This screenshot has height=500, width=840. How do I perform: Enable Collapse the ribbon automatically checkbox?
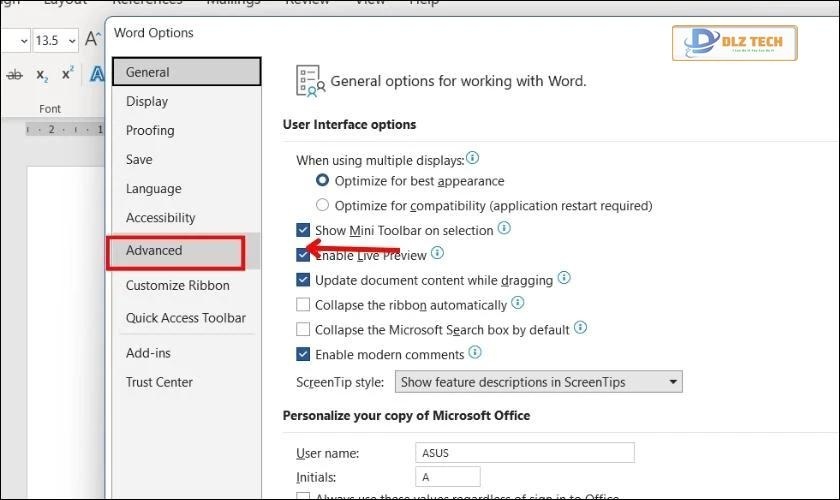[304, 305]
